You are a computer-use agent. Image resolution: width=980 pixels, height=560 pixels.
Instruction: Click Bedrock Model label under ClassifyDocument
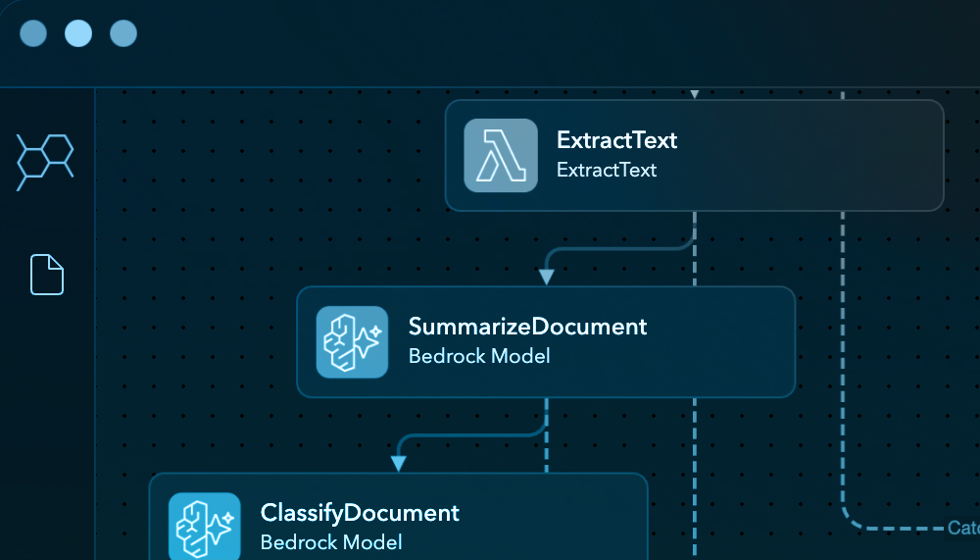click(x=331, y=541)
